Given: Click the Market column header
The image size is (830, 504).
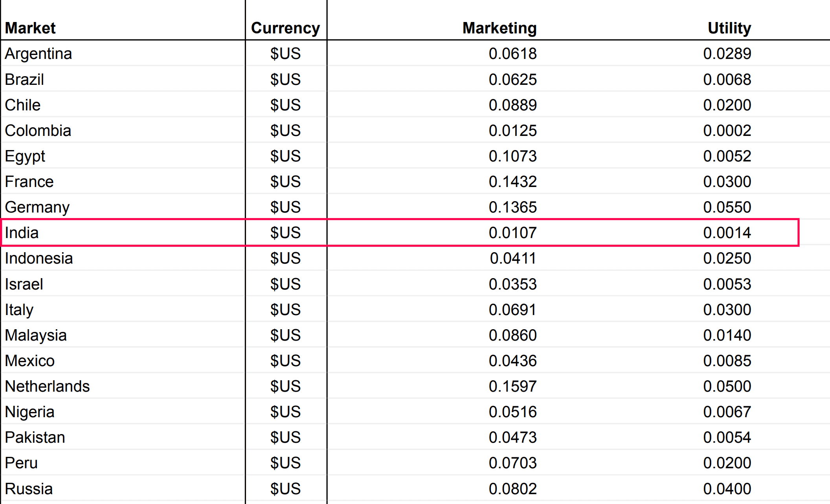Looking at the screenshot, I should pyautogui.click(x=30, y=28).
